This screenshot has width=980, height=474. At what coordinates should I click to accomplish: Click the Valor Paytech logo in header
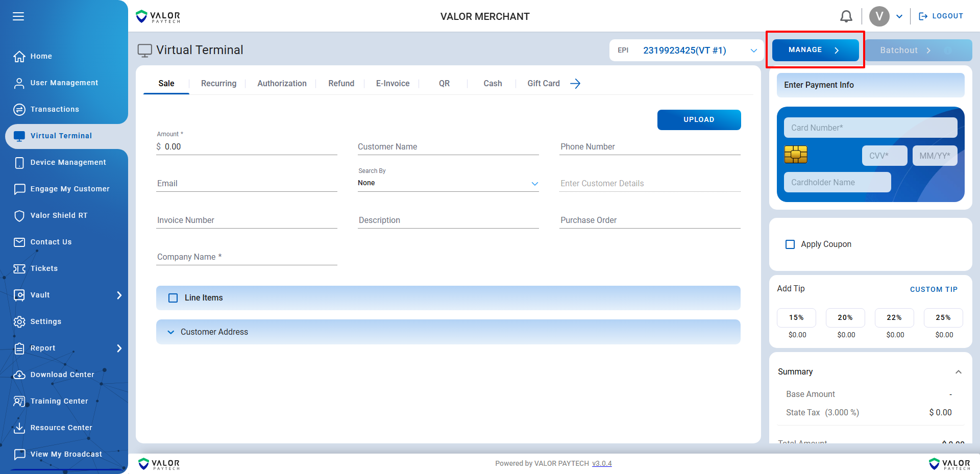point(158,17)
